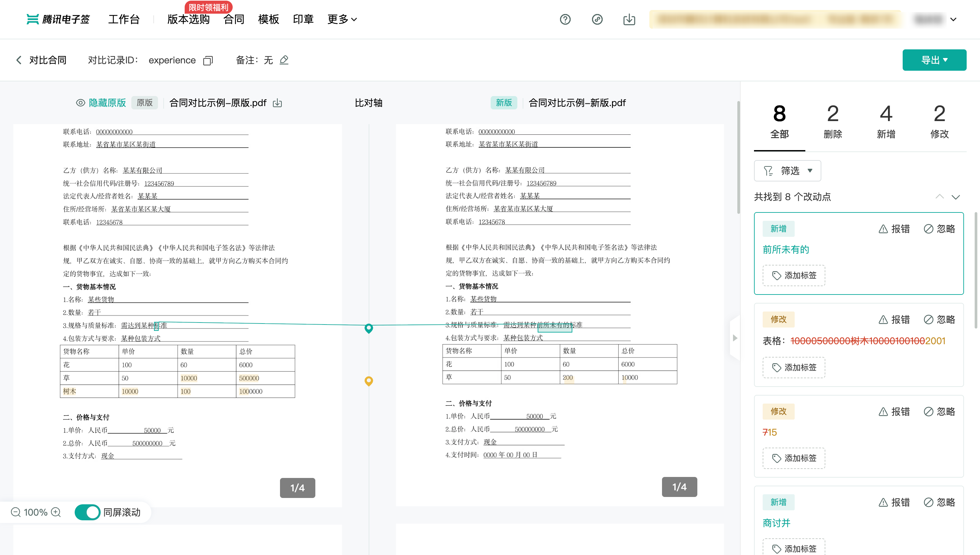Copy the comparison record ID

[208, 61]
